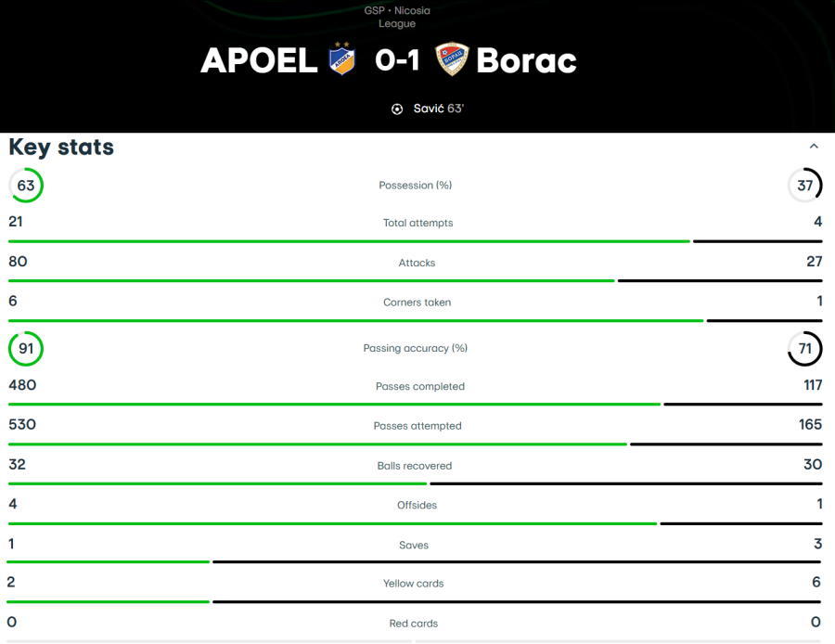Click the Balls recovered stat label
835x644 pixels.
coord(415,466)
